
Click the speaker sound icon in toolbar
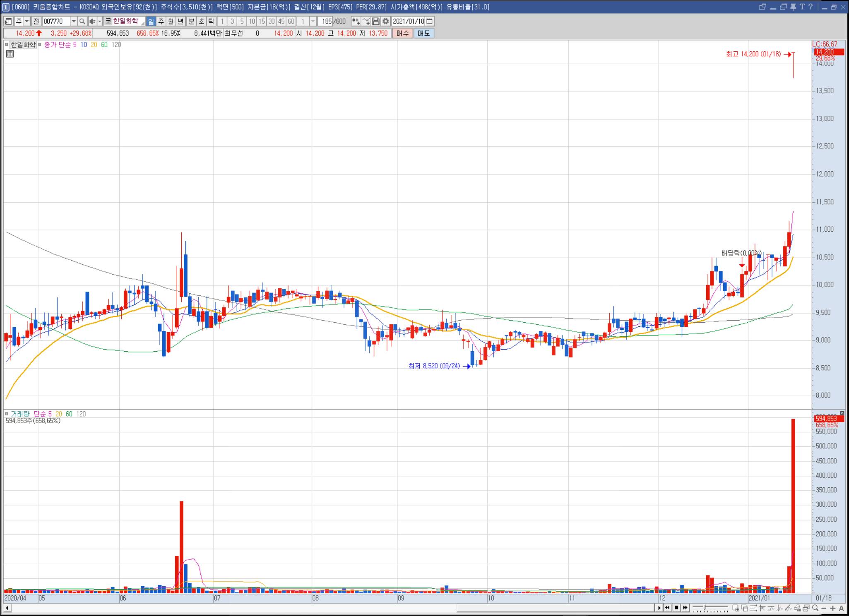(92, 22)
